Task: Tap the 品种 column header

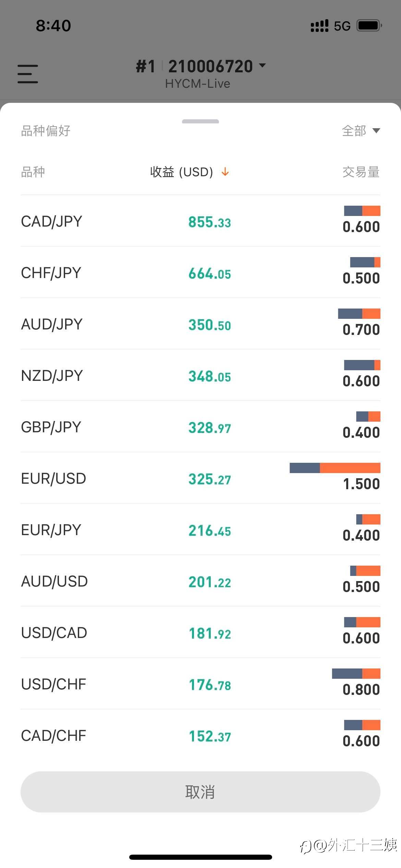Action: tap(33, 172)
